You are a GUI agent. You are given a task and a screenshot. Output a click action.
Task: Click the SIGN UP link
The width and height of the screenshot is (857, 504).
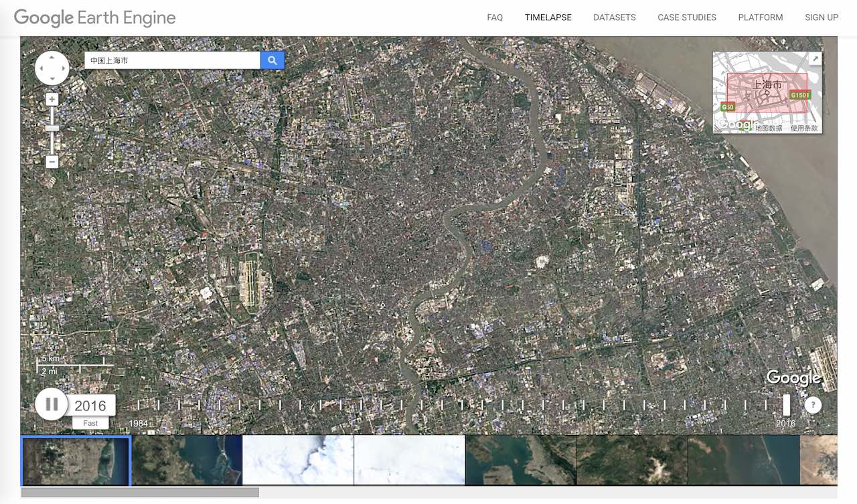tap(821, 17)
